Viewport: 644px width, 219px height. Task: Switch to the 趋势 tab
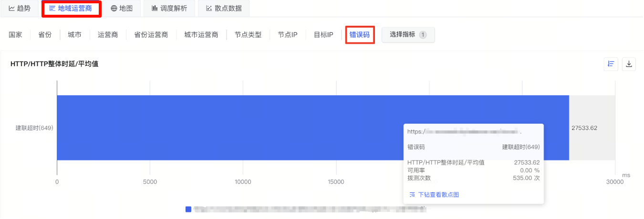tap(19, 8)
